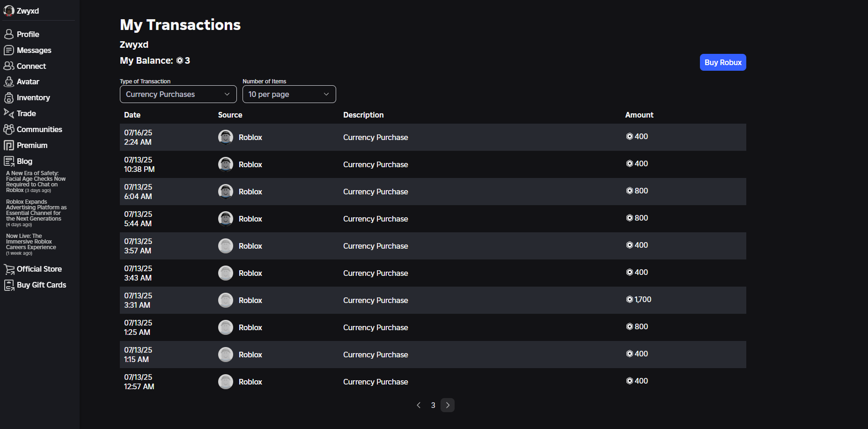
Task: Click the Avatar icon in sidebar
Action: (x=9, y=81)
